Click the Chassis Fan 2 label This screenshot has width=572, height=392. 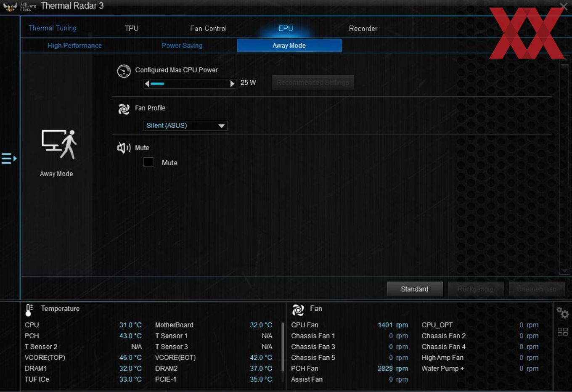click(x=444, y=336)
